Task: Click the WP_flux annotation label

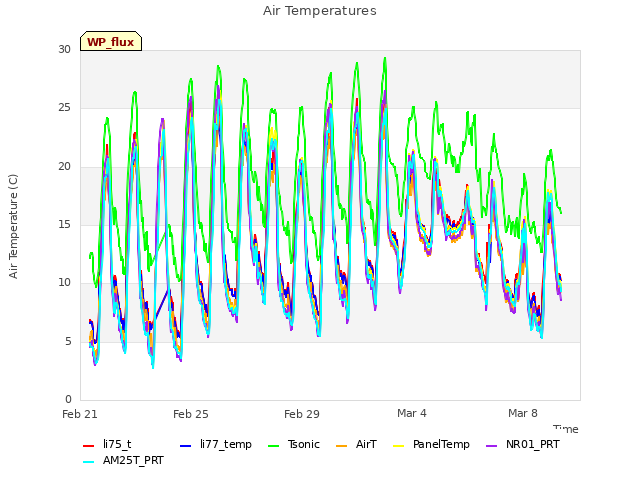Action: [x=111, y=41]
